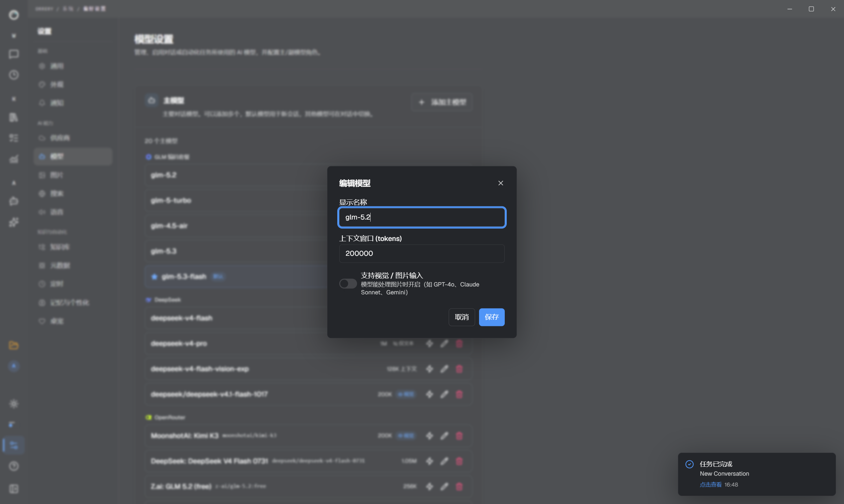Image resolution: width=844 pixels, height=504 pixels.
Task: Click the sparkle icon on deepseek-v4-pro row
Action: click(430, 344)
